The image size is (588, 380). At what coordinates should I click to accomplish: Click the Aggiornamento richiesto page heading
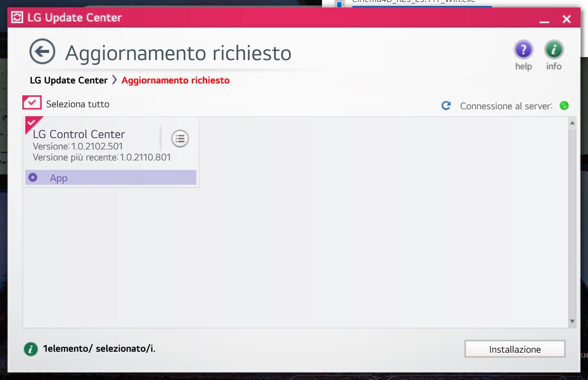[x=178, y=53]
